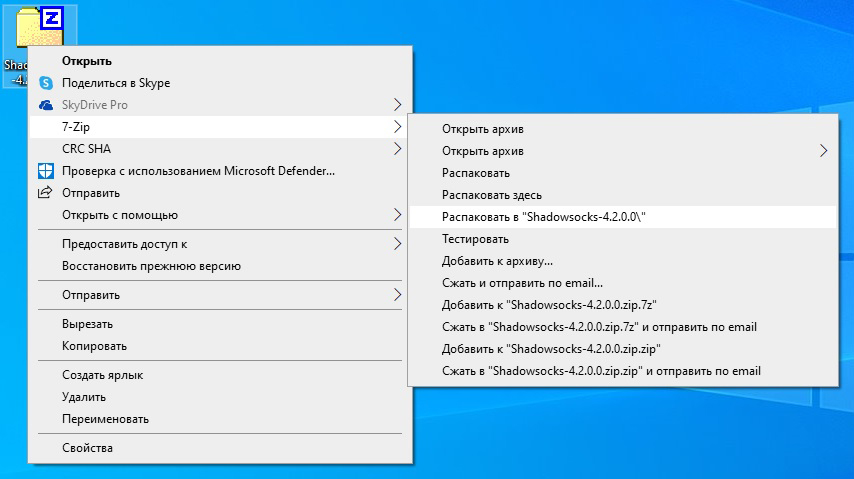Choose Тестировать in the 7-Zip submenu
854x479 pixels.
click(623, 239)
